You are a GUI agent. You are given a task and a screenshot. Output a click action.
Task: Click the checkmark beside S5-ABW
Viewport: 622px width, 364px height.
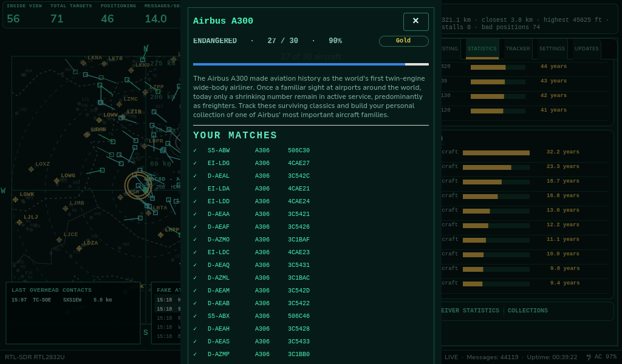tap(195, 150)
